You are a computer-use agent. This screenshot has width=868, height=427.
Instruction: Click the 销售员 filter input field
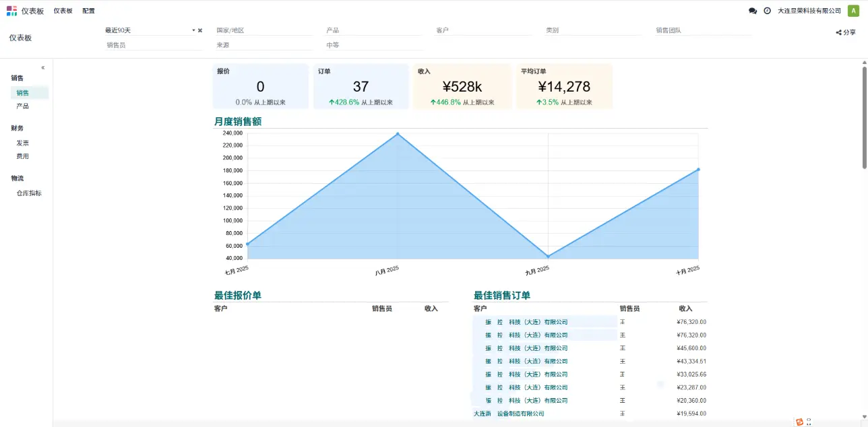pyautogui.click(x=153, y=45)
